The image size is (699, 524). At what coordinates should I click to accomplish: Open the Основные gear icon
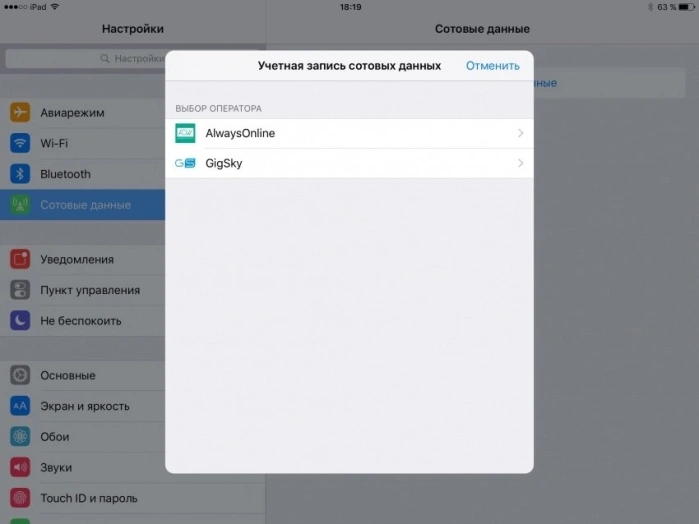click(20, 375)
